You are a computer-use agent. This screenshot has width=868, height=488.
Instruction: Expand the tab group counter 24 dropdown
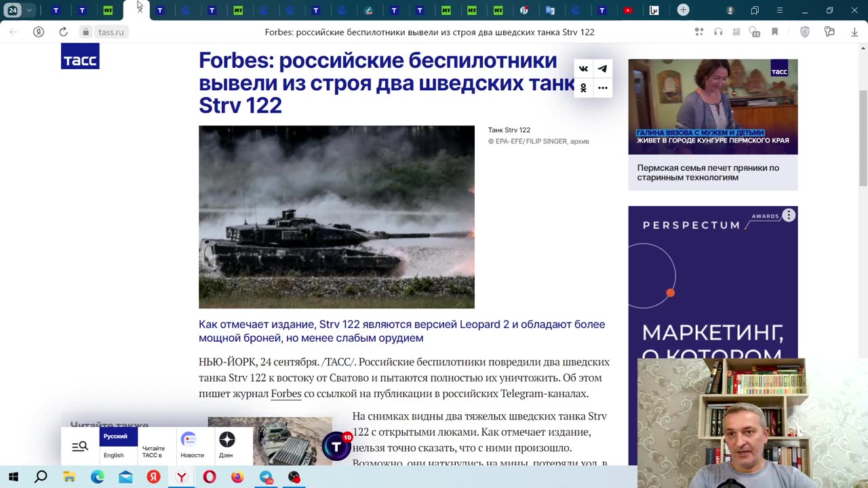pyautogui.click(x=28, y=10)
